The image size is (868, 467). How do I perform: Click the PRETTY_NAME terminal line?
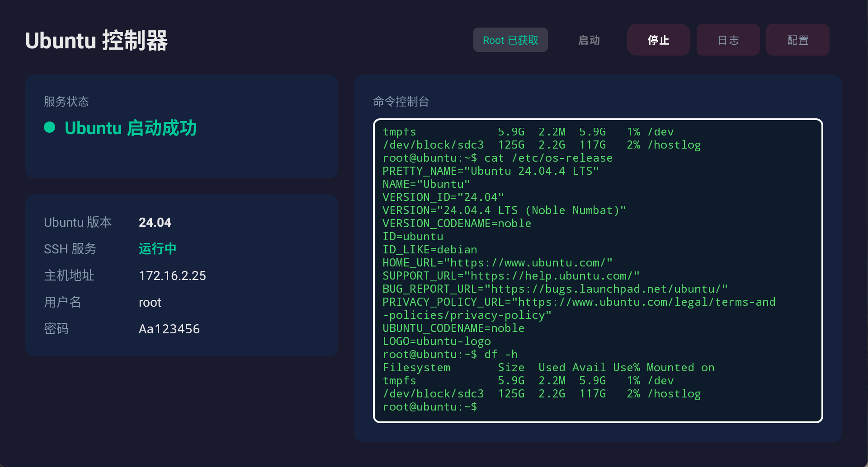click(491, 171)
